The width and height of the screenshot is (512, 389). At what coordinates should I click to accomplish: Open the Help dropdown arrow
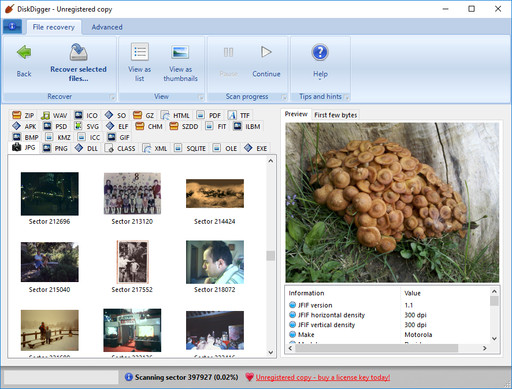pyautogui.click(x=320, y=79)
